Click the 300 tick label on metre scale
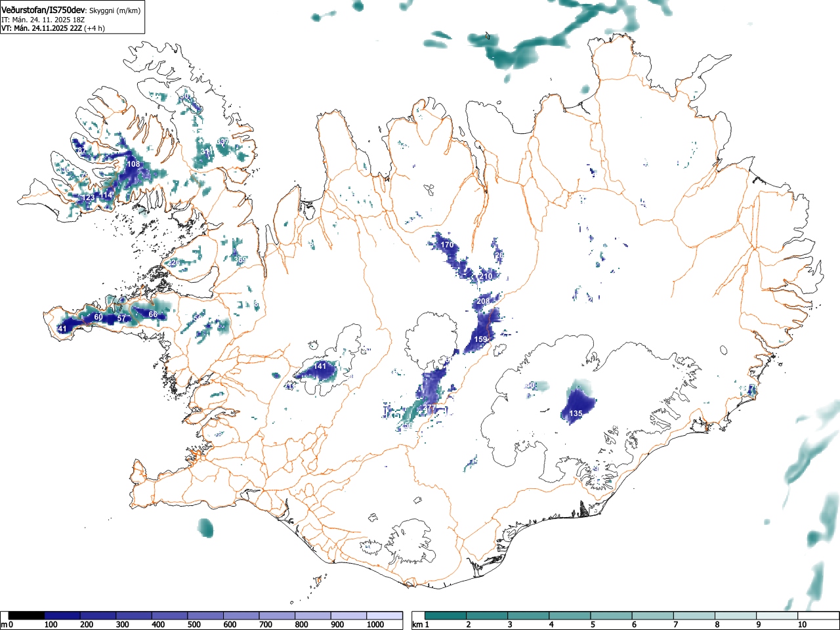The height and width of the screenshot is (630, 840). click(123, 625)
